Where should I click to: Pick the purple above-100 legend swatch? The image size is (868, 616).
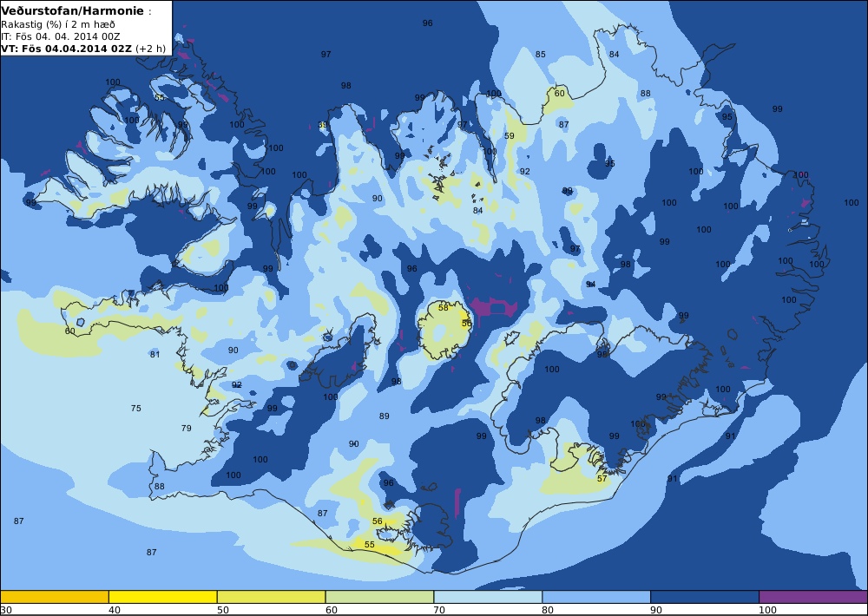(813, 597)
